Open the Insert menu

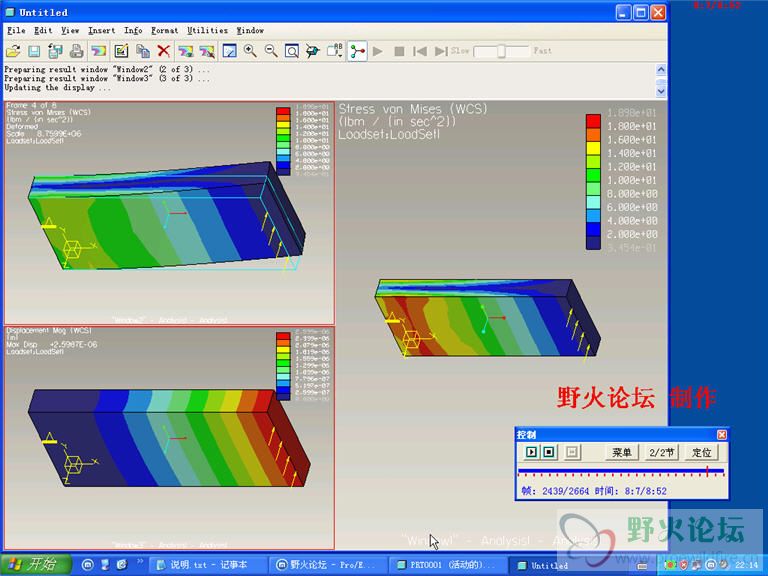[101, 30]
